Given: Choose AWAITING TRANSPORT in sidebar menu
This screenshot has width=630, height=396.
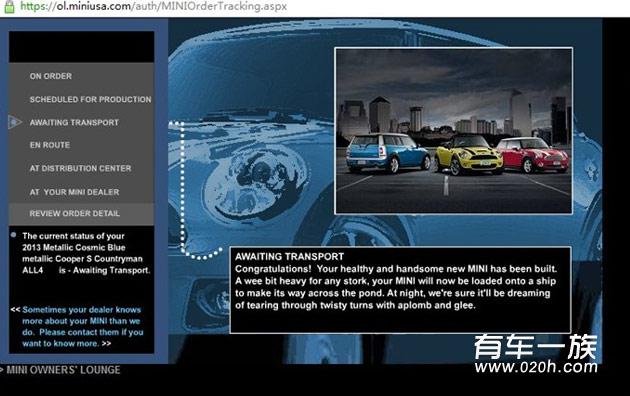Looking at the screenshot, I should click(74, 122).
